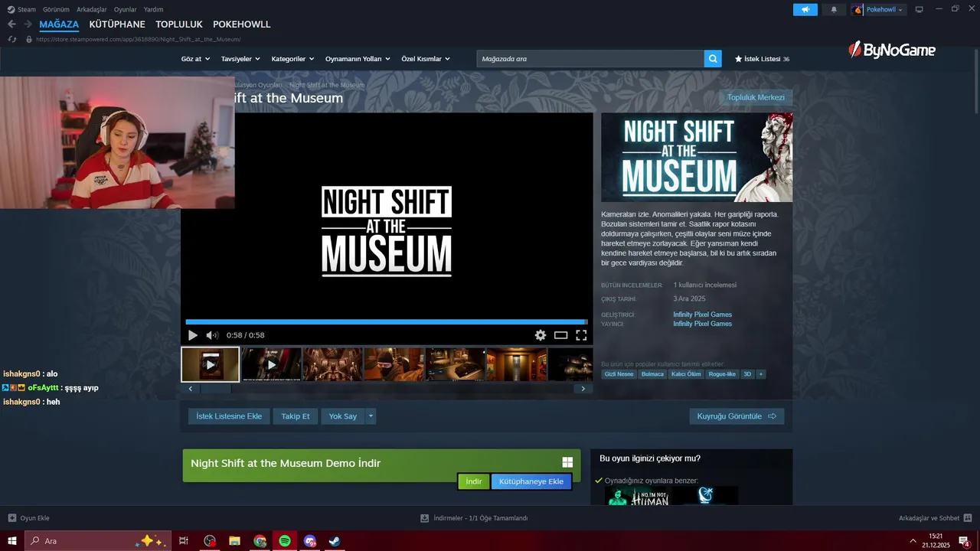Select the Gizli Nesne tag
The image size is (980, 551).
coord(619,374)
